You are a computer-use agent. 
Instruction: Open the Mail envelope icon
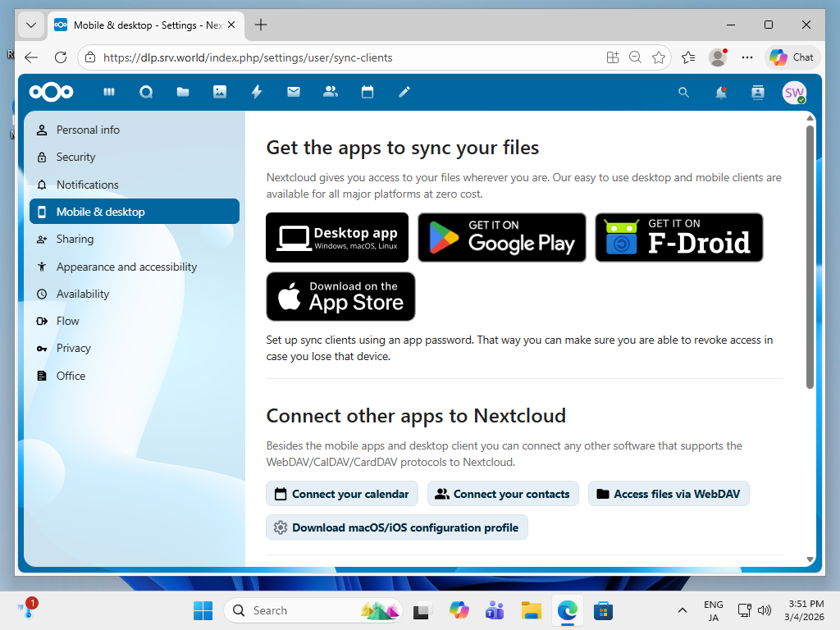point(294,92)
